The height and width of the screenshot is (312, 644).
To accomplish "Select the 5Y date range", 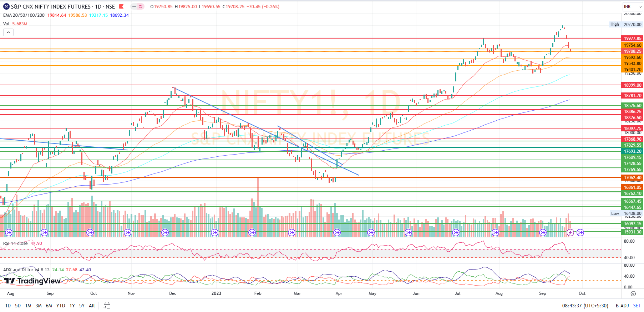I will point(82,306).
